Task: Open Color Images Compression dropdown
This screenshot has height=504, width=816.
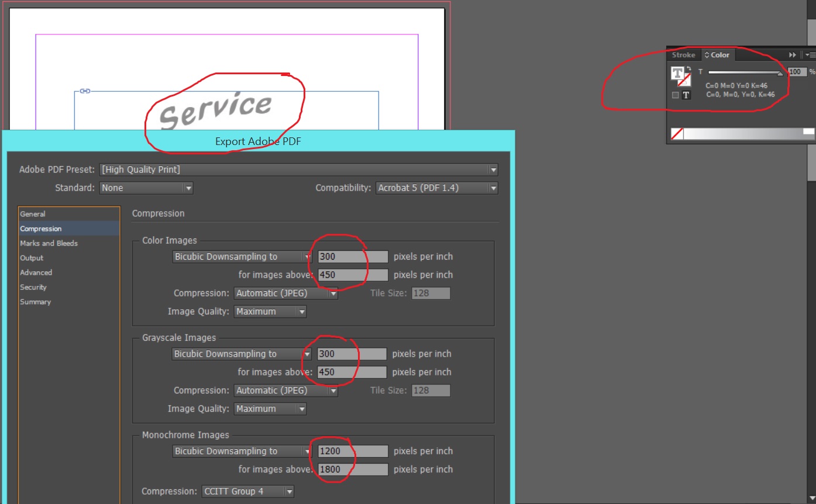Action: [x=286, y=294]
